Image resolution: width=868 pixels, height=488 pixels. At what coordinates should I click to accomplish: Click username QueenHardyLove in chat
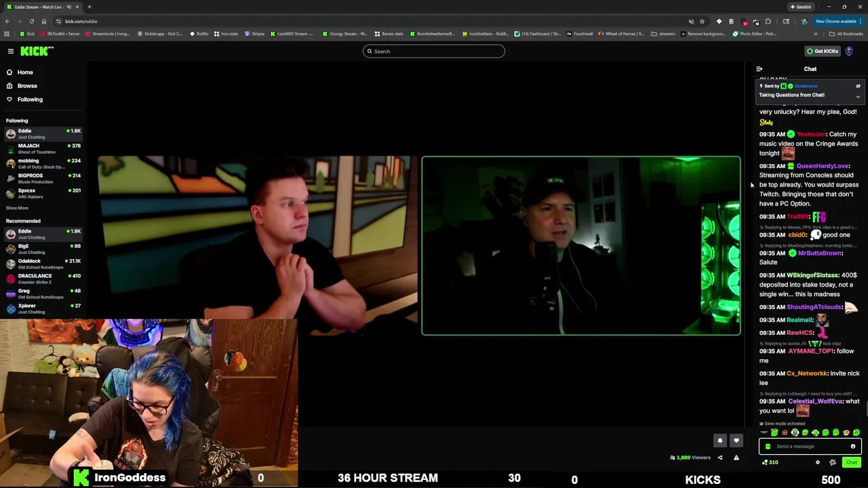pyautogui.click(x=823, y=166)
